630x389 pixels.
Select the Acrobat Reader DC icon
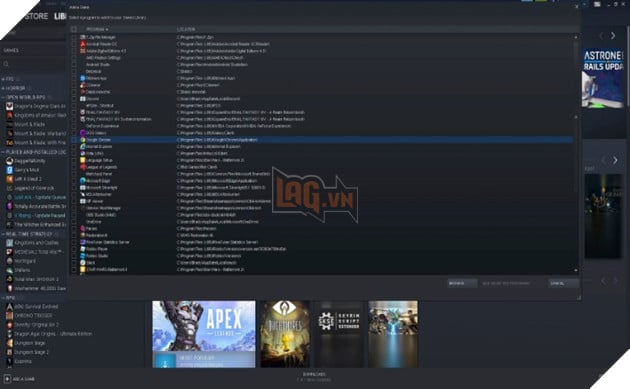[x=83, y=44]
